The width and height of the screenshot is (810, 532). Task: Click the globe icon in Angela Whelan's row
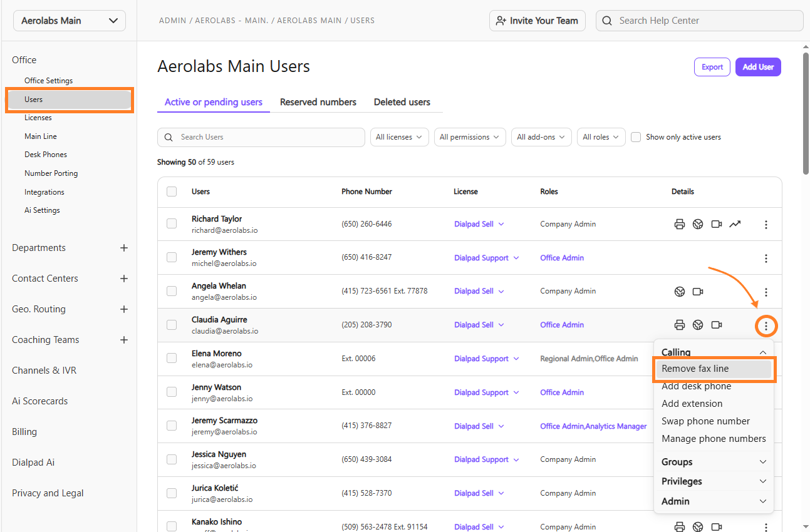click(680, 291)
